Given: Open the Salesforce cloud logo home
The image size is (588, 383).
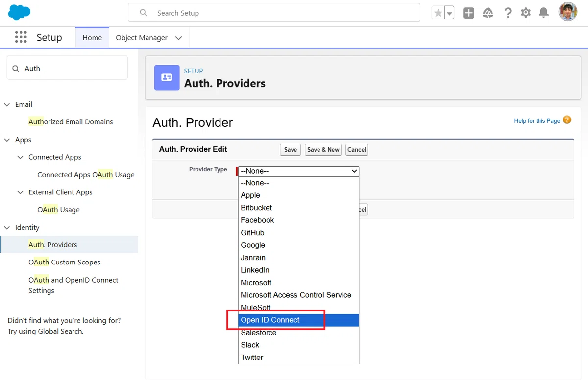Looking at the screenshot, I should 20,12.
